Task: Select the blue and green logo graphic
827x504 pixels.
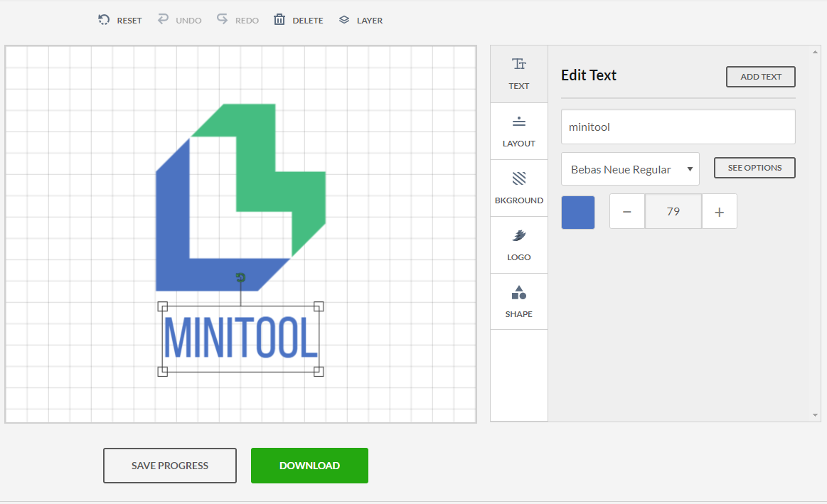Action: click(x=240, y=197)
